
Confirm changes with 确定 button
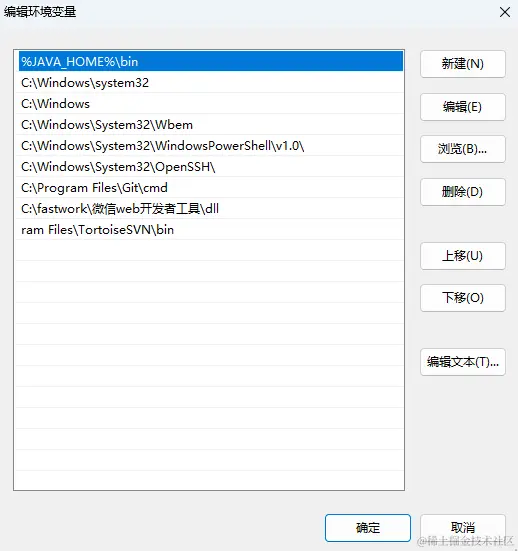[x=368, y=528]
